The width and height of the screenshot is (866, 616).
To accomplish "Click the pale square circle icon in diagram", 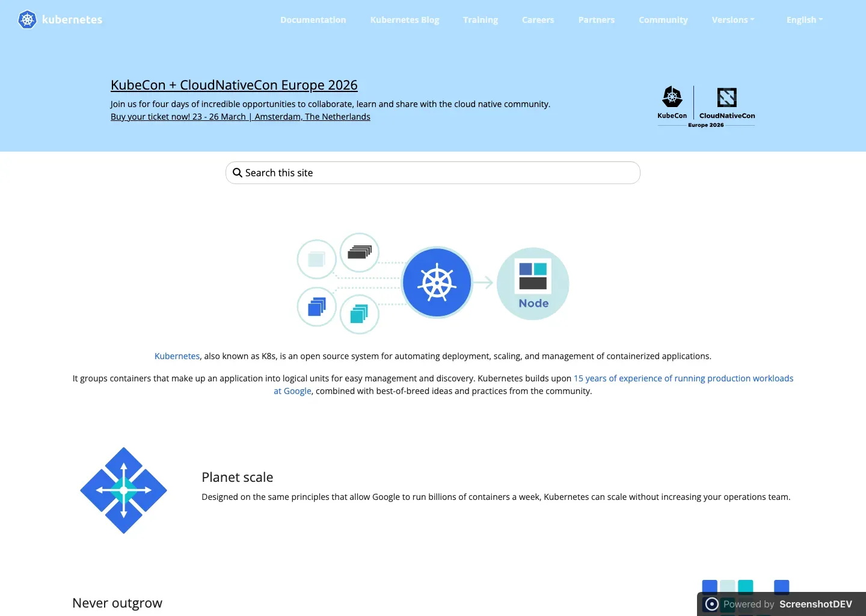I will click(x=317, y=259).
